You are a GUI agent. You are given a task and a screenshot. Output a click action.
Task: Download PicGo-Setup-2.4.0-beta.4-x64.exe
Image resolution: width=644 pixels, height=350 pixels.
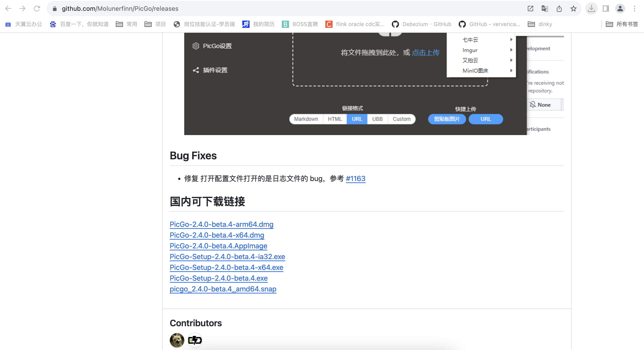click(x=226, y=267)
